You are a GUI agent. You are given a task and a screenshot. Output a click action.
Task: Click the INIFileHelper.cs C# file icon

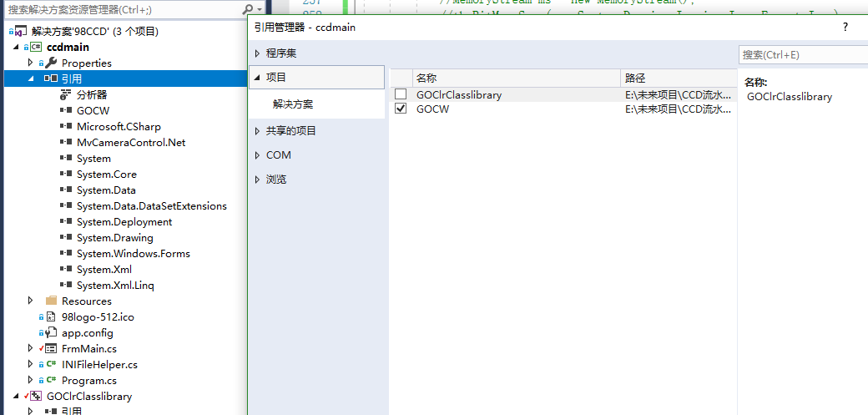tap(52, 365)
